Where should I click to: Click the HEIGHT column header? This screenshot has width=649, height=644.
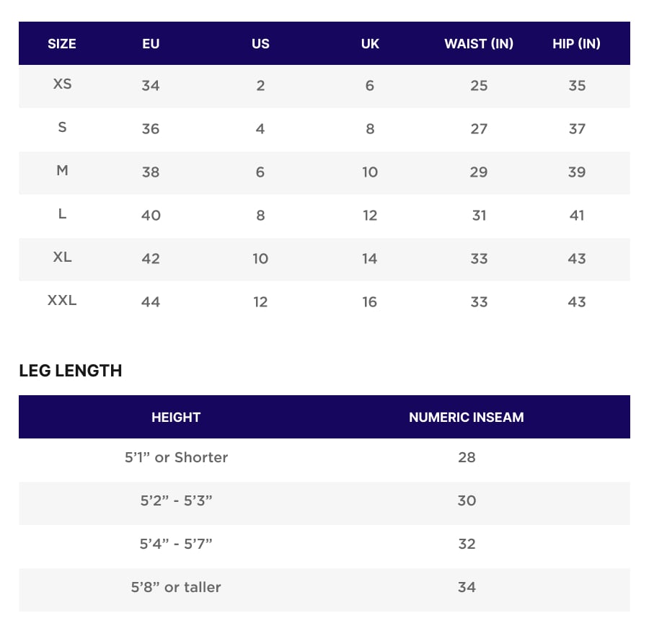(176, 417)
